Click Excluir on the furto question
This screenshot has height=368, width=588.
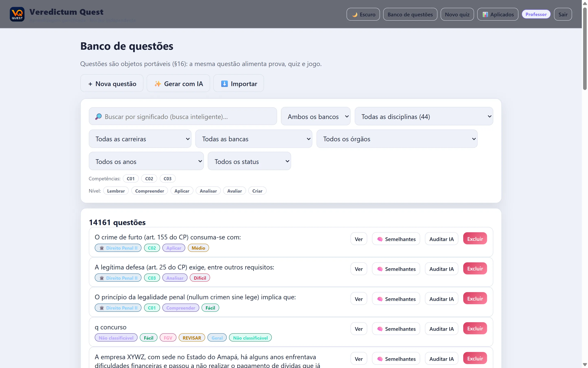point(475,239)
